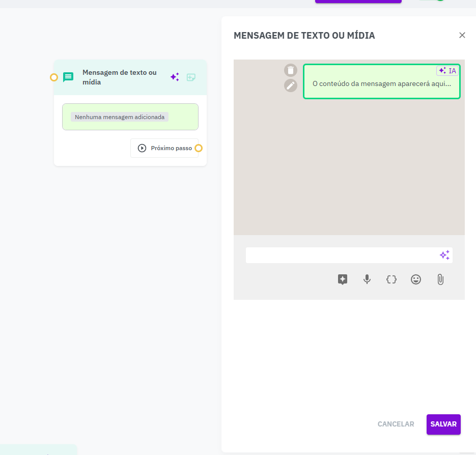Click the Próximo passo button

pyautogui.click(x=164, y=148)
